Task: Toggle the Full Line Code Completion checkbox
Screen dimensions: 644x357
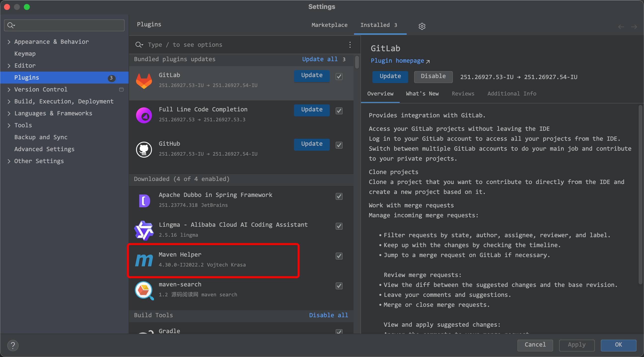Action: pyautogui.click(x=339, y=111)
